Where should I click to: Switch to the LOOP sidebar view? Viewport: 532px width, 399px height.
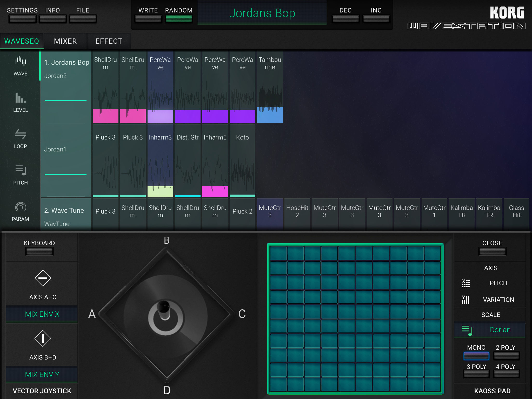(x=21, y=139)
